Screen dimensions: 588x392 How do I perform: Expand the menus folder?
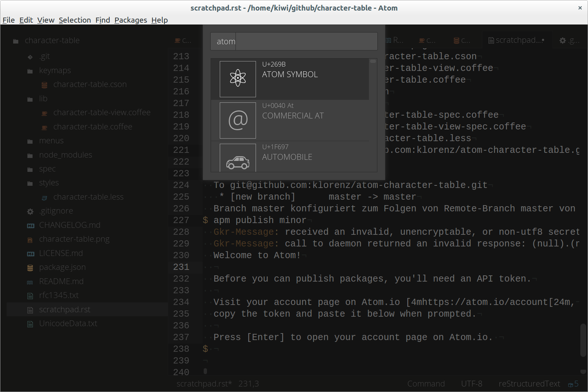tap(30, 141)
